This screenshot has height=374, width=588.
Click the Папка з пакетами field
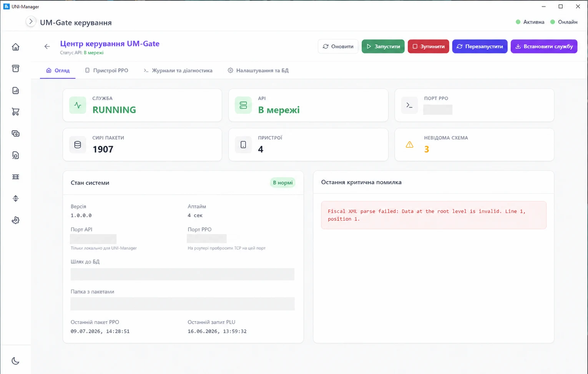[x=183, y=304]
